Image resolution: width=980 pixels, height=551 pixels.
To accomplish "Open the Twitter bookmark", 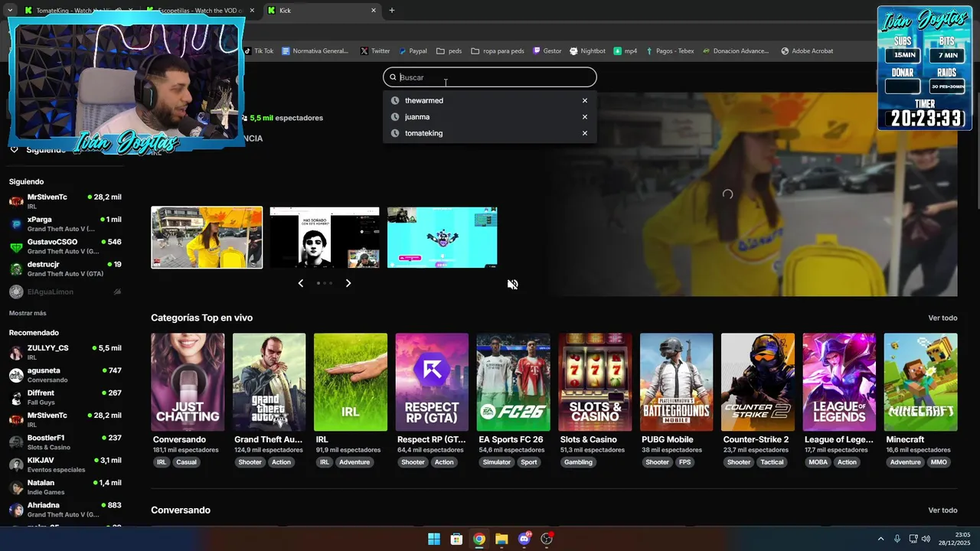I will [374, 51].
